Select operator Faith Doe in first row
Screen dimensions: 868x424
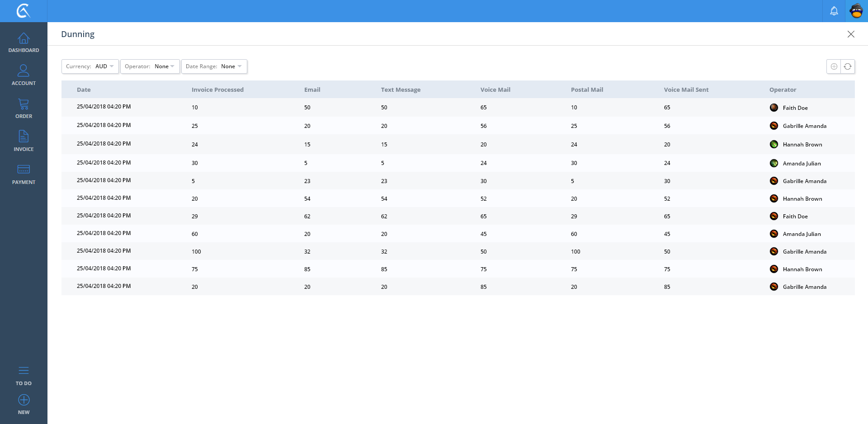pos(795,108)
